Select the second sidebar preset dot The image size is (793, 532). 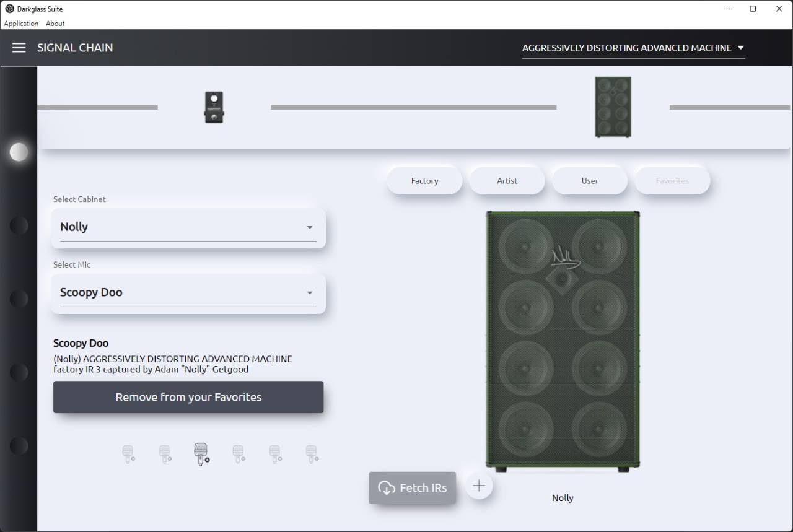(x=19, y=225)
